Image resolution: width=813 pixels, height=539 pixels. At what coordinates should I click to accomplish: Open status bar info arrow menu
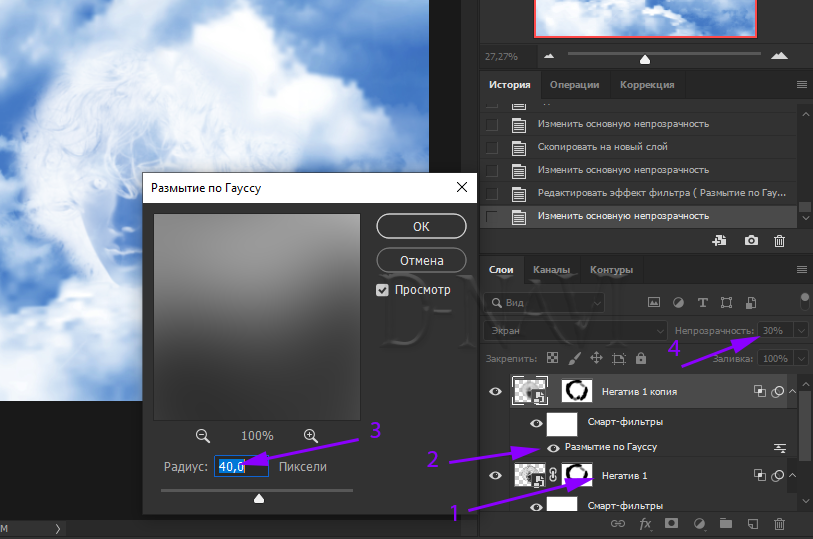[58, 529]
